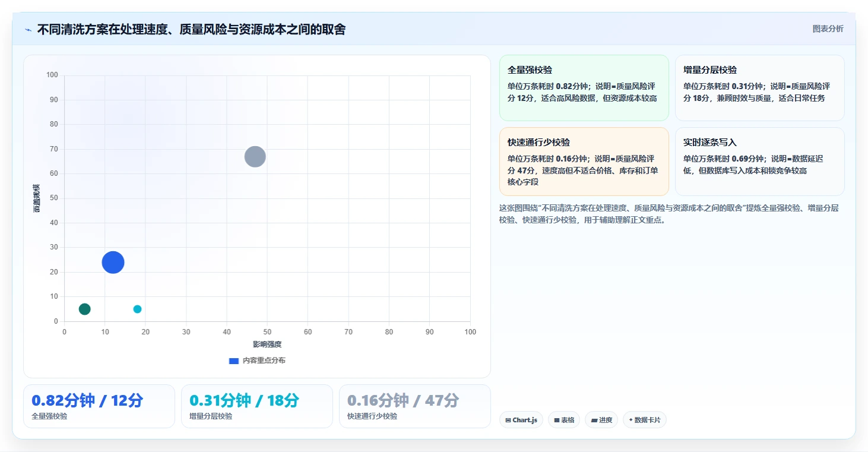Open the 全量强校验 description card
Screen dimensions: 868x452
point(584,88)
